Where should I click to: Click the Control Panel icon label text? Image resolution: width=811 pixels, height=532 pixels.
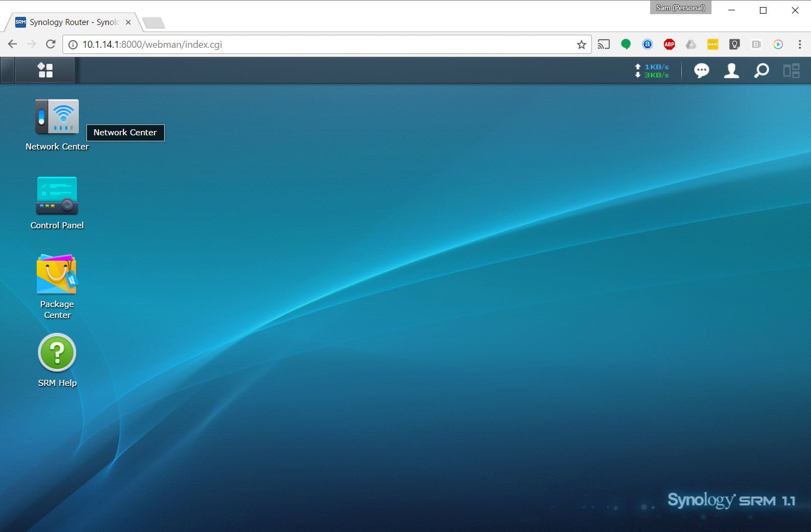tap(57, 226)
